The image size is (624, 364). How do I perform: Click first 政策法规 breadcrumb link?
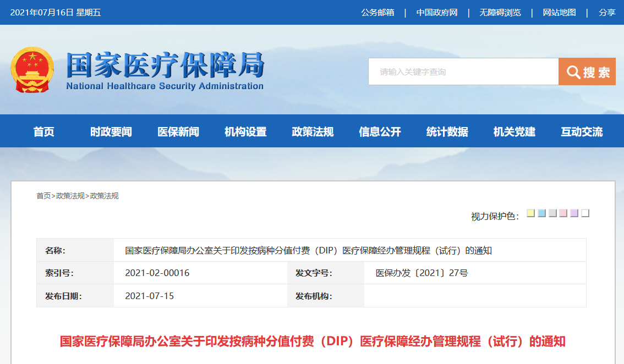coord(70,196)
